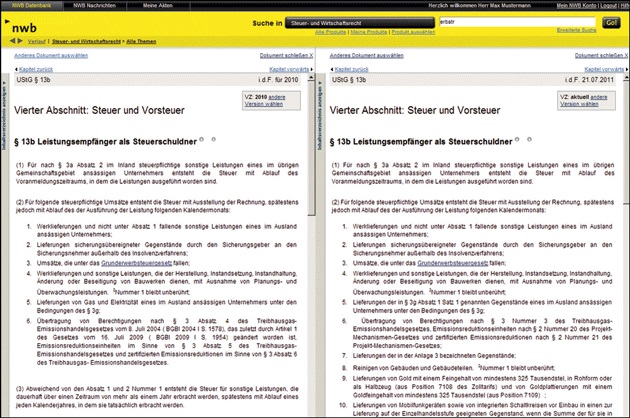The image size is (630, 418).
Task: Open Meine Akten tab
Action: click(161, 5)
